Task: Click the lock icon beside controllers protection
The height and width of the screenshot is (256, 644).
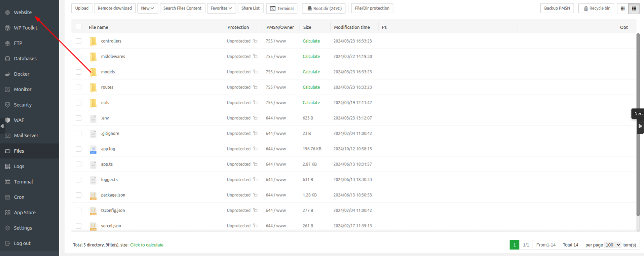Action: pos(255,41)
